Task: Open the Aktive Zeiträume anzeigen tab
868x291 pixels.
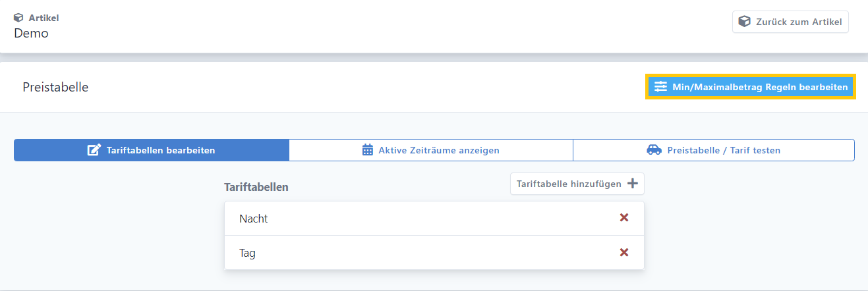Action: click(438, 150)
